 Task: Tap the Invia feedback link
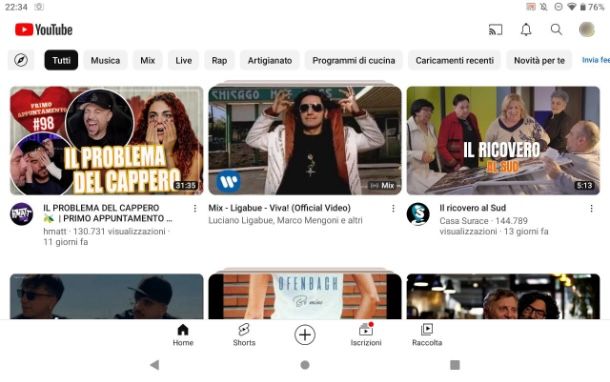click(596, 60)
